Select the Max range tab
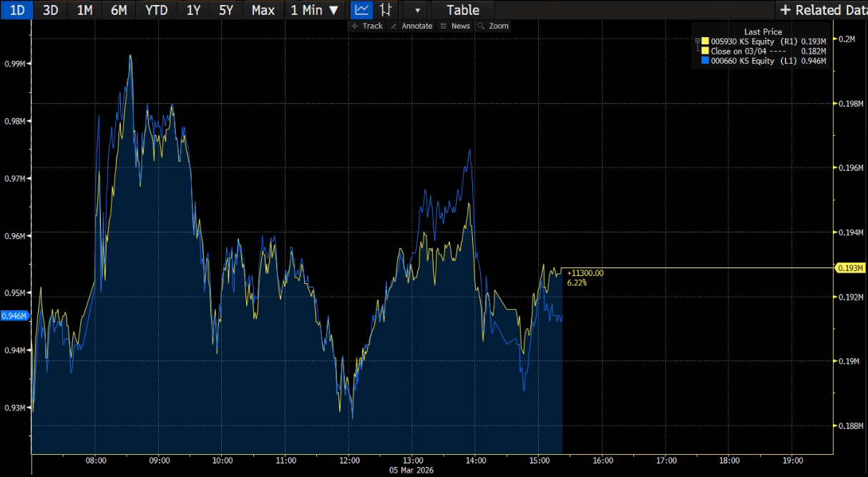This screenshot has height=477, width=868. 263,10
